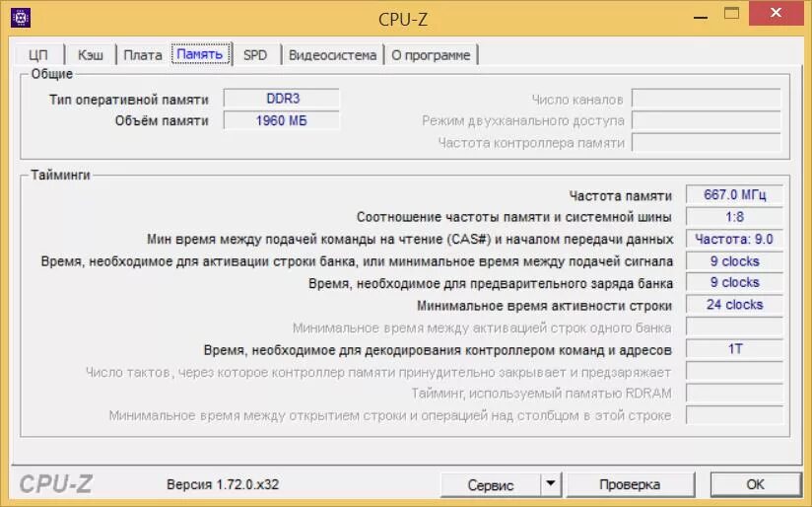Close the CPU-Z window
This screenshot has width=812, height=507.
pos(776,13)
